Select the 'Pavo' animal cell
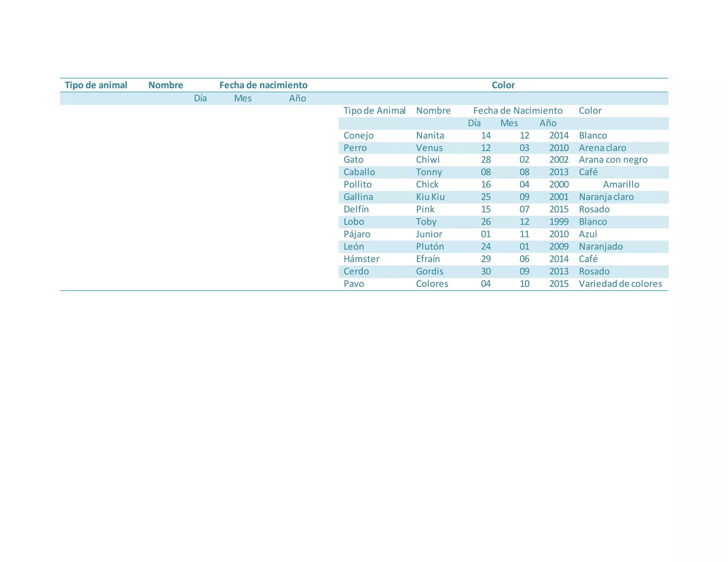The height and width of the screenshot is (562, 728). [x=354, y=284]
